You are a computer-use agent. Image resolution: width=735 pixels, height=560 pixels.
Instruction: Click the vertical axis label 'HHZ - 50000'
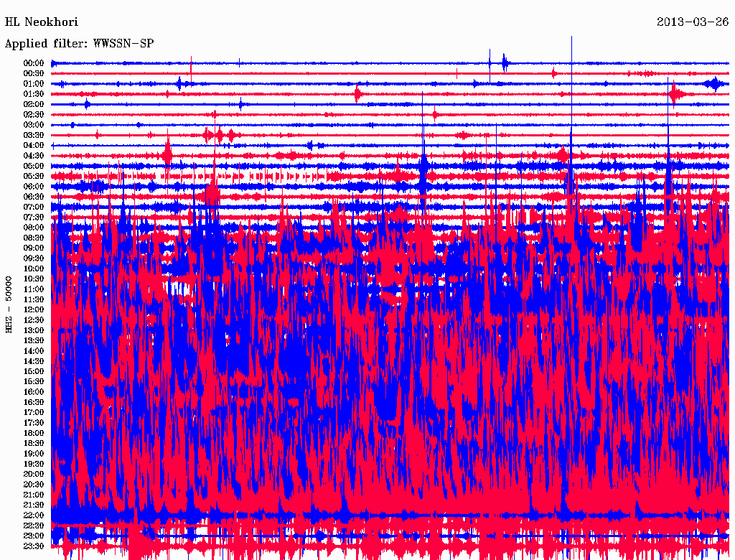point(9,304)
